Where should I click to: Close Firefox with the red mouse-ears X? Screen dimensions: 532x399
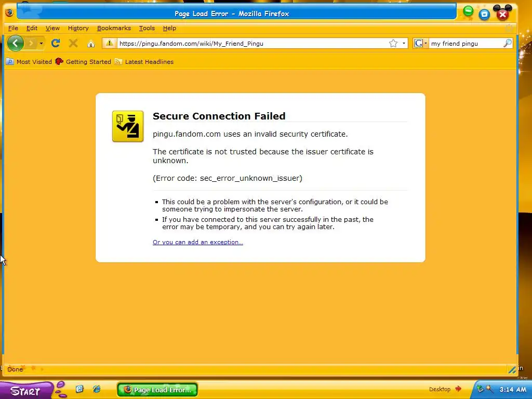502,14
